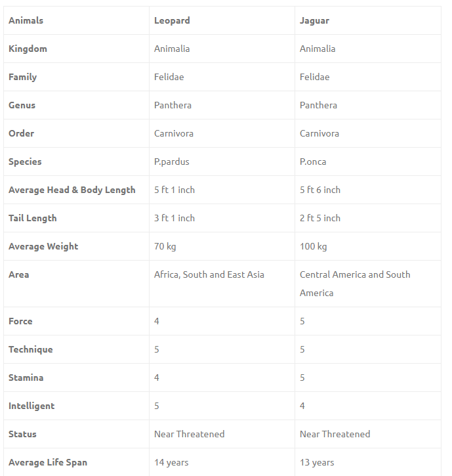Click the Tail Length row label
This screenshot has height=476, width=452.
(x=32, y=218)
